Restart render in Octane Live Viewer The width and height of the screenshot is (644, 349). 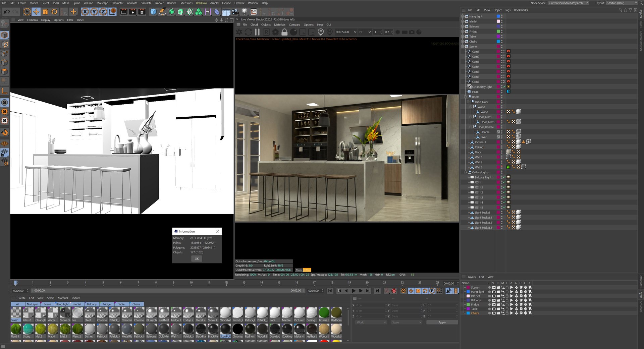248,32
